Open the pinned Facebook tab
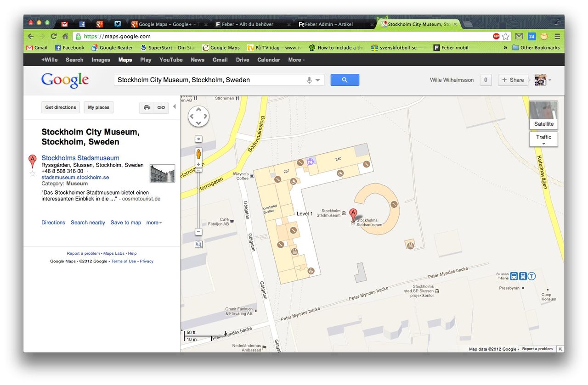The height and width of the screenshot is (385, 588). tap(82, 24)
